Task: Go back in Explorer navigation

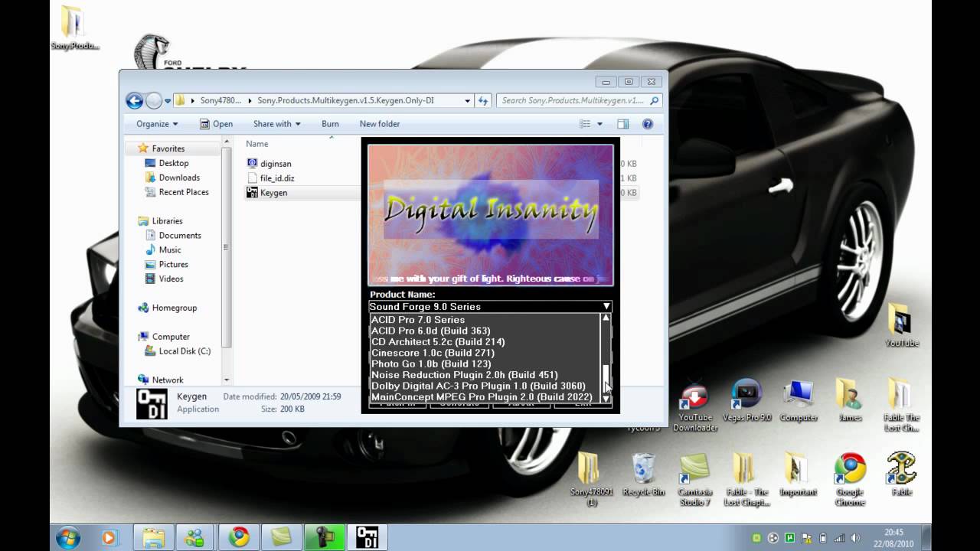Action: (134, 100)
